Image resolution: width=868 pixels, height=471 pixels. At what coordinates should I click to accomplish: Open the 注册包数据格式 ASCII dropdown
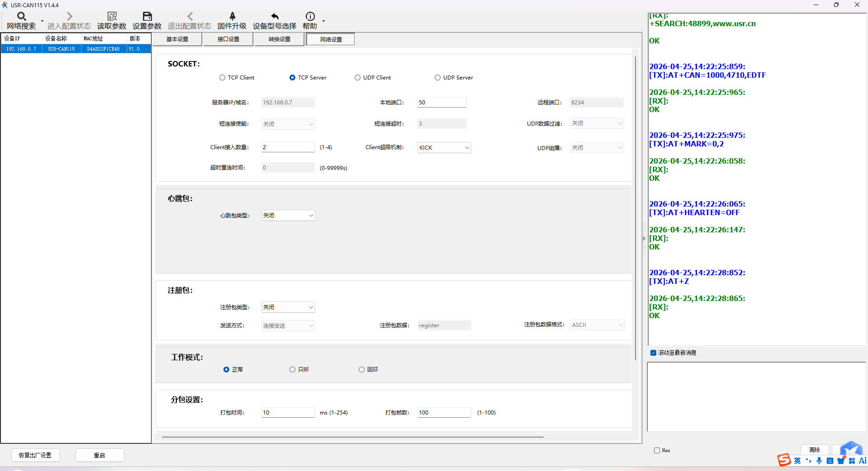[x=597, y=325]
